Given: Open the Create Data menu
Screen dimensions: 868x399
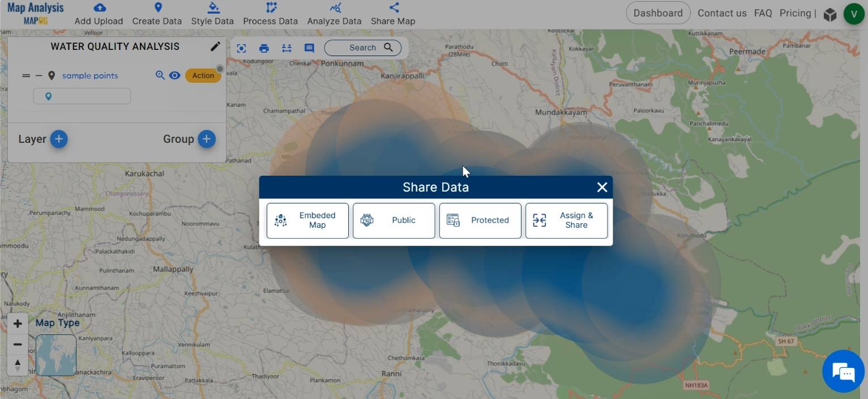Looking at the screenshot, I should (157, 14).
